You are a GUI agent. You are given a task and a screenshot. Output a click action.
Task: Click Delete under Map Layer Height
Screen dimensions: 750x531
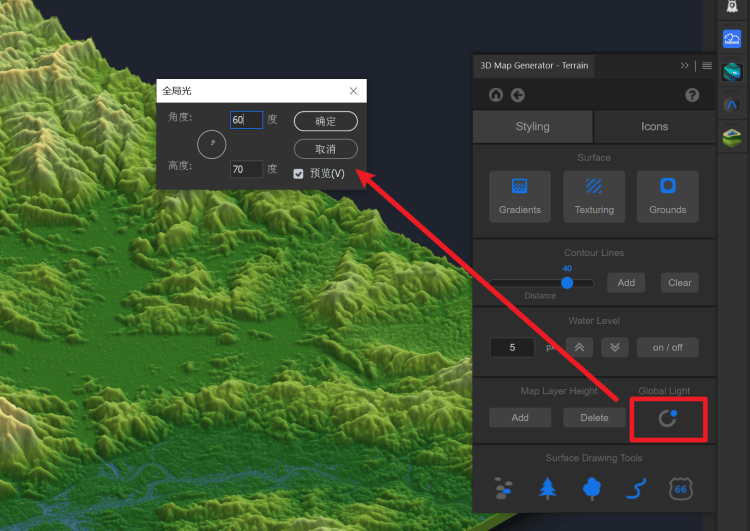(594, 418)
